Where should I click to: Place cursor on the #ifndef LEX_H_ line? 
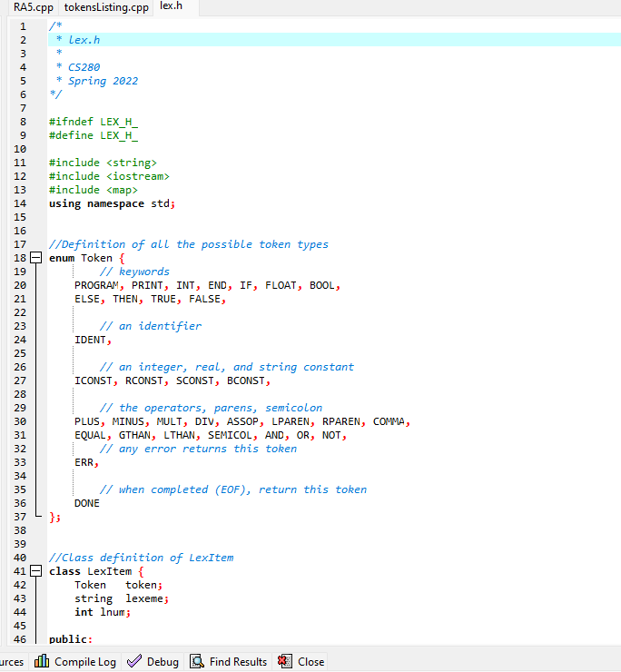click(x=94, y=122)
